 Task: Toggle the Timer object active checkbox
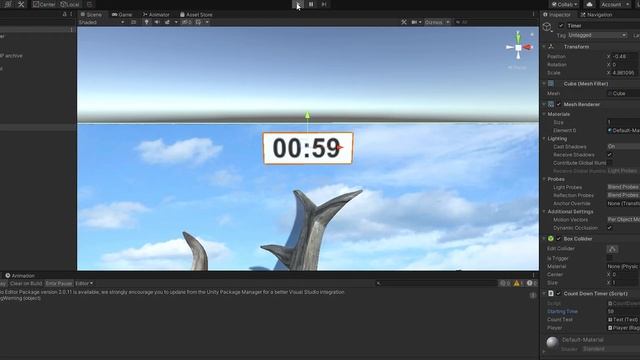point(561,25)
